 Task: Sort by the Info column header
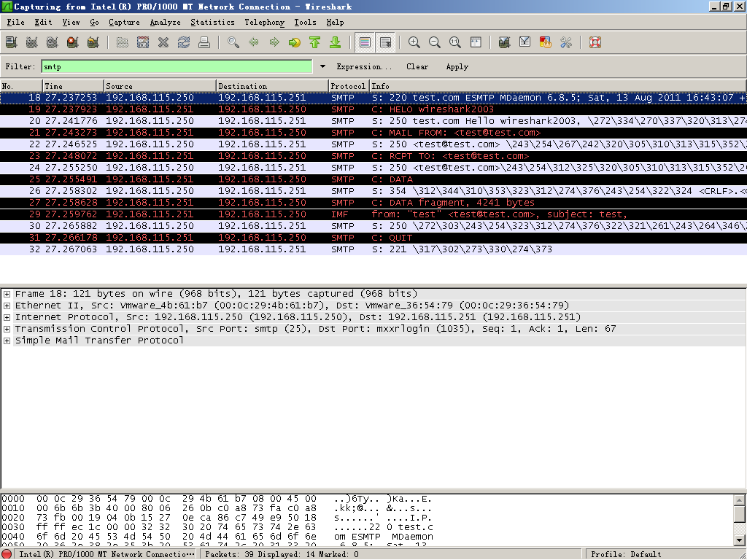point(558,86)
